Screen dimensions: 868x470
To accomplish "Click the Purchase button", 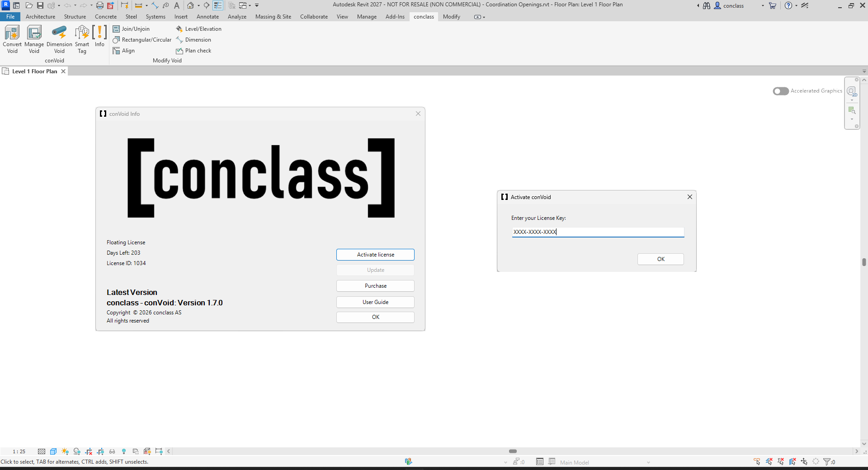I will point(375,286).
